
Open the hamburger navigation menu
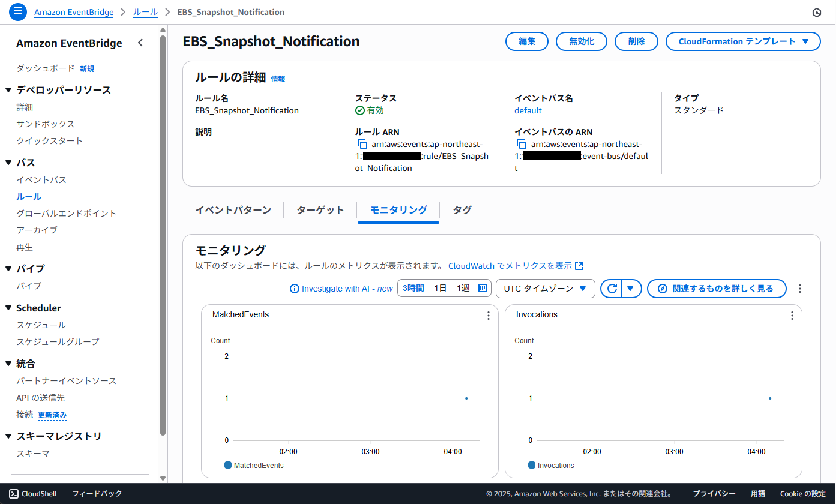tap(18, 11)
